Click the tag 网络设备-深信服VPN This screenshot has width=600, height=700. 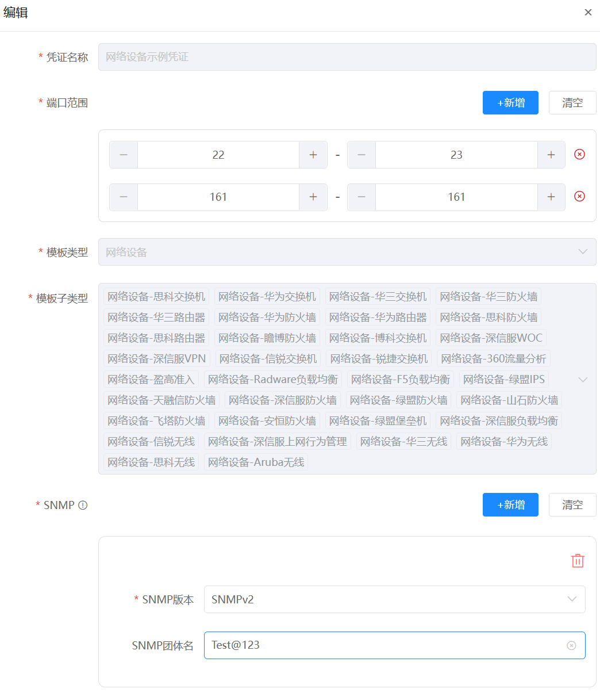tap(157, 359)
